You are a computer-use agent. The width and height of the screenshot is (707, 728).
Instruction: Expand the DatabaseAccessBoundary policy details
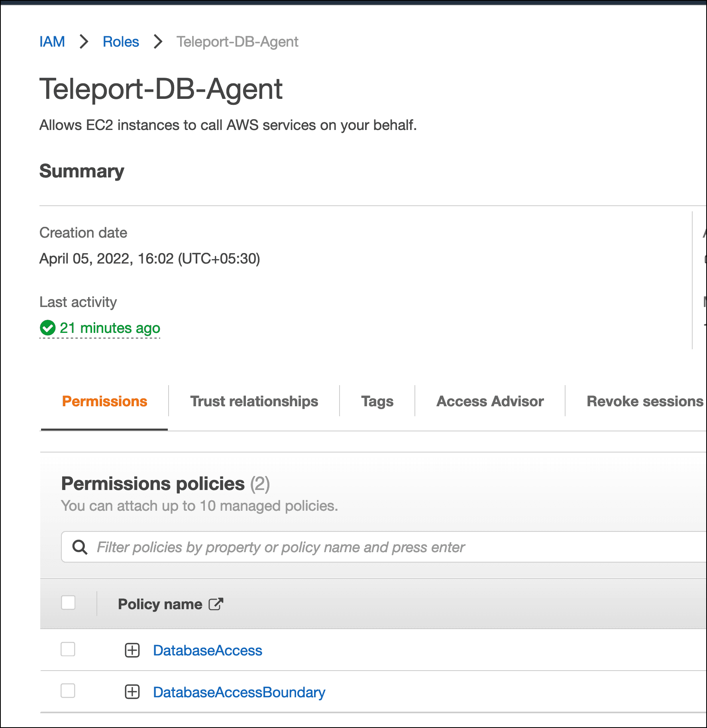pos(132,692)
